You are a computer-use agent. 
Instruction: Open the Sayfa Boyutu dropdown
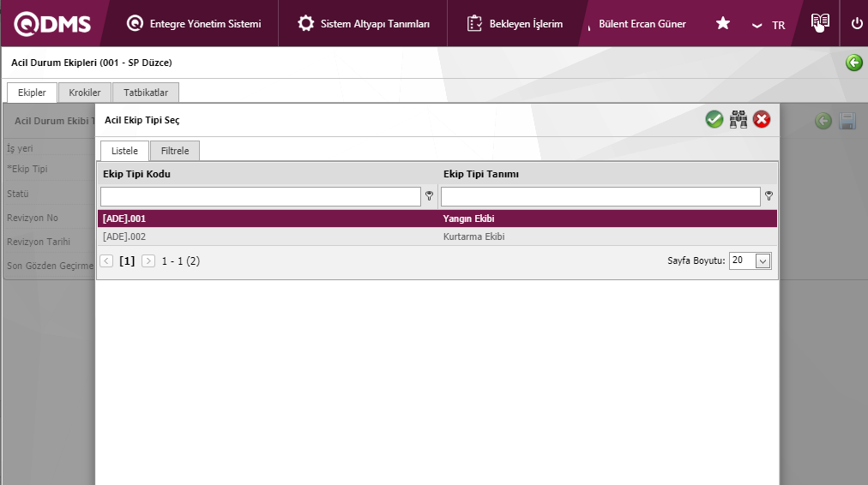pos(750,261)
